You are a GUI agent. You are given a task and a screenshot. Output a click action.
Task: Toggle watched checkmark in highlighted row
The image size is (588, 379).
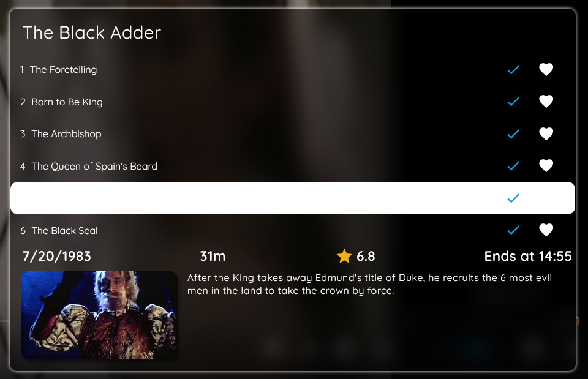pos(513,198)
